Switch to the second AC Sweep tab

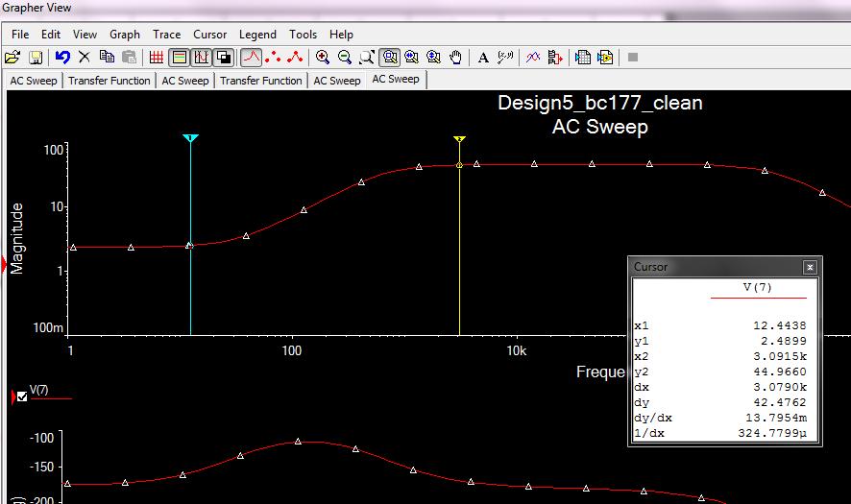tap(185, 81)
